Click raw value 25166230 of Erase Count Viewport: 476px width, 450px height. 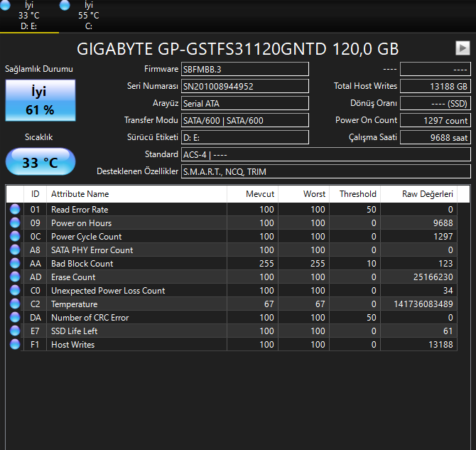[x=433, y=277]
